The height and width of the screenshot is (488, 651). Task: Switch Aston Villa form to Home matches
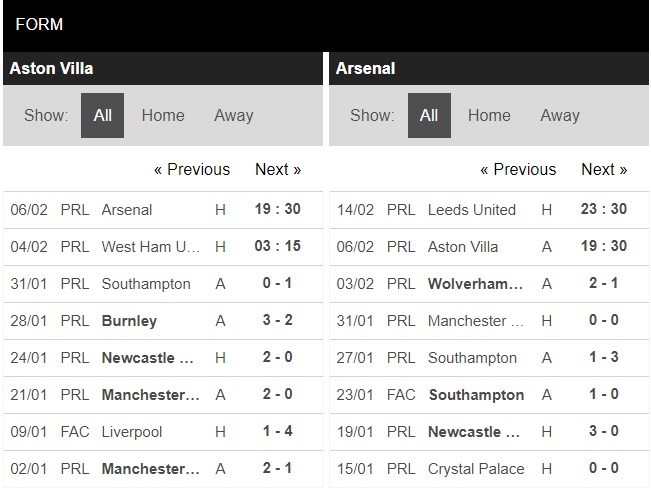point(163,115)
